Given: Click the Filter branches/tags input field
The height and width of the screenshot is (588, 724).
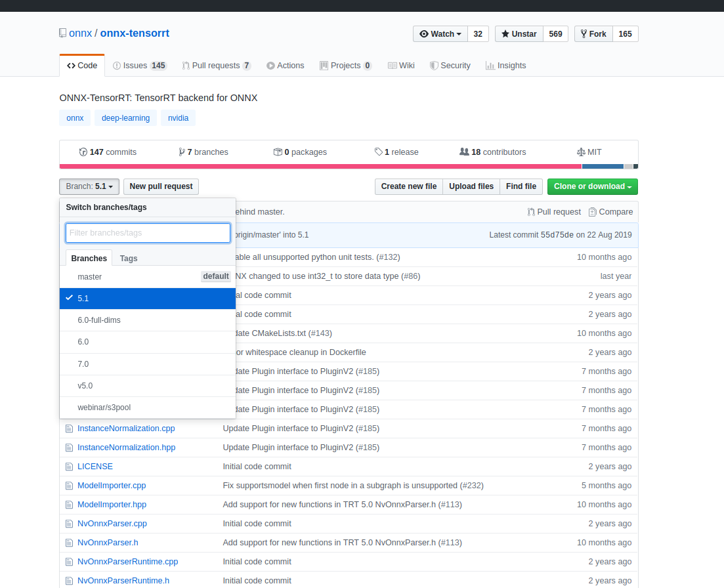Looking at the screenshot, I should (x=147, y=232).
